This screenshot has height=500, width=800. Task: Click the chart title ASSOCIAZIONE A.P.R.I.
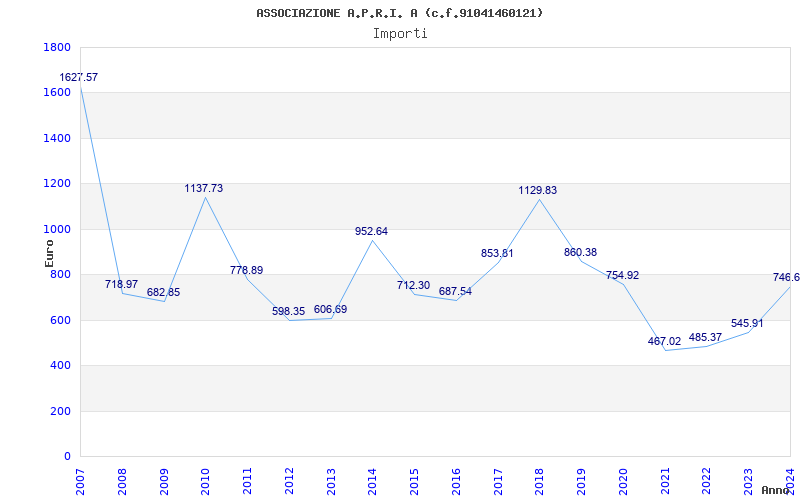pyautogui.click(x=400, y=13)
